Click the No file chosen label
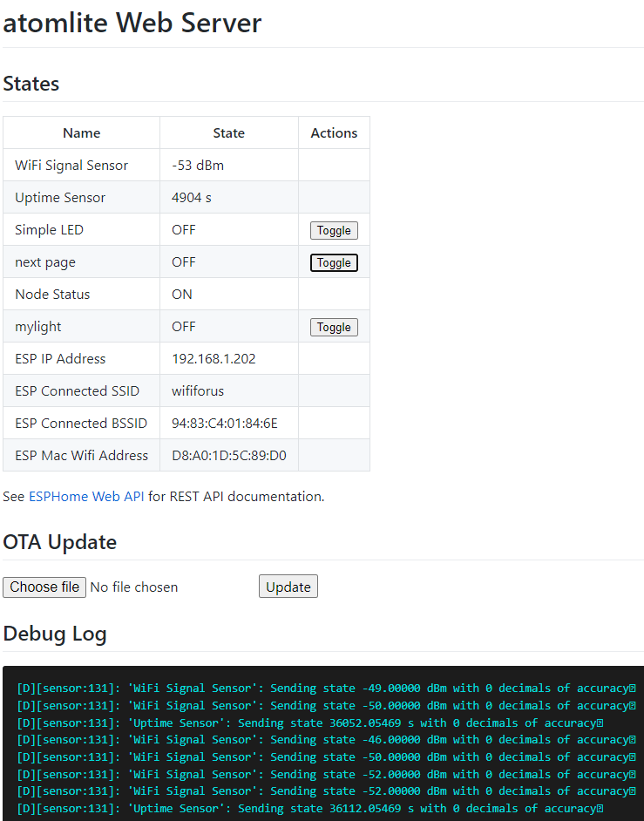 click(x=134, y=587)
